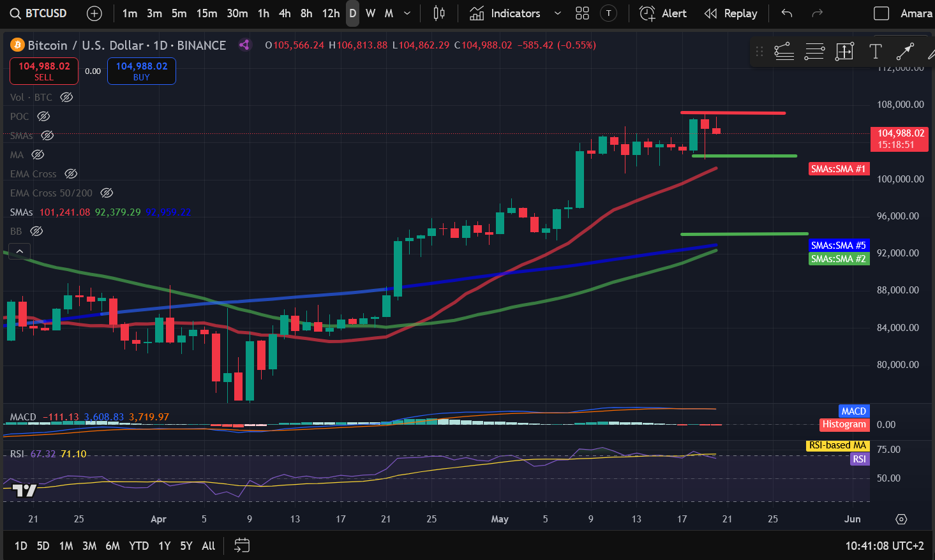Show the BB indicator
The image size is (935, 560).
click(36, 232)
